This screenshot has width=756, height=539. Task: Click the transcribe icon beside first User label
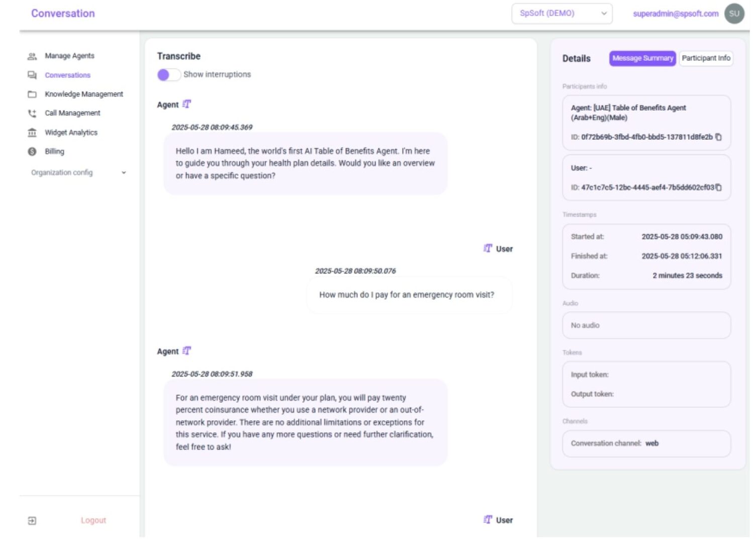click(x=488, y=249)
